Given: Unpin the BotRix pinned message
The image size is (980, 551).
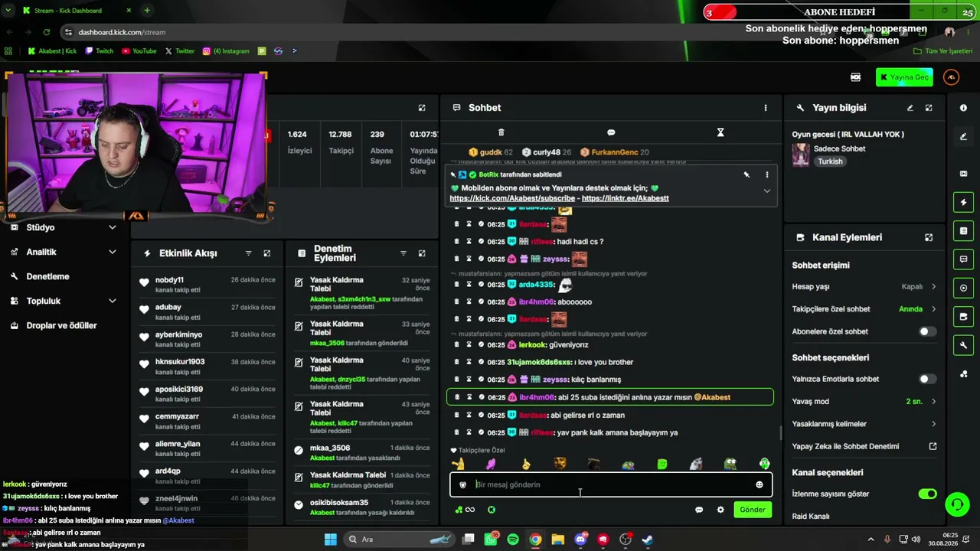Looking at the screenshot, I should pyautogui.click(x=746, y=174).
